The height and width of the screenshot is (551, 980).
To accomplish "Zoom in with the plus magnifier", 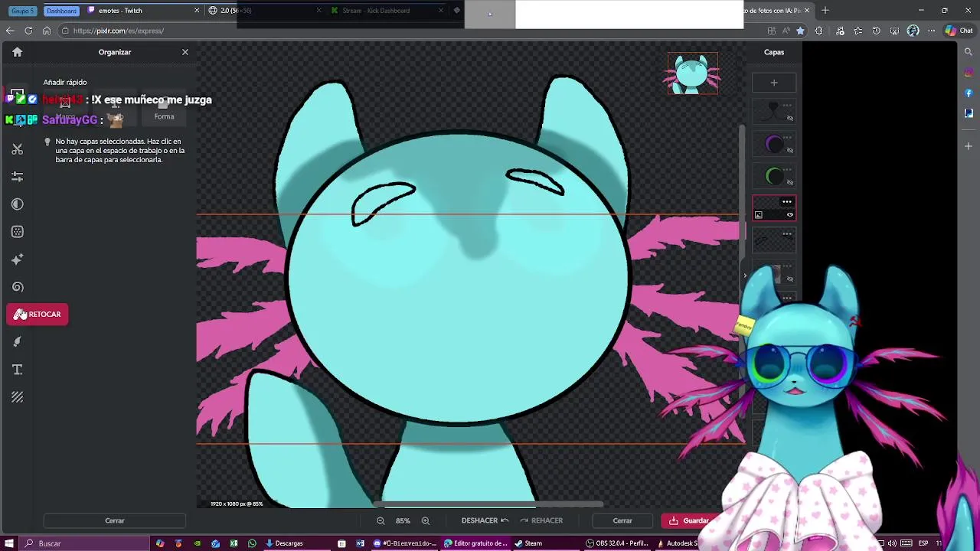I will [426, 520].
